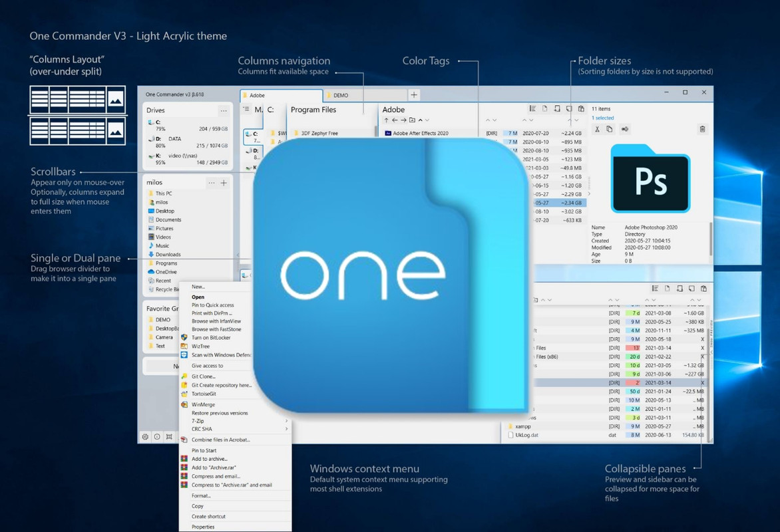The image size is (780, 532).
Task: Choose Properties in the context menu
Action: (x=203, y=527)
